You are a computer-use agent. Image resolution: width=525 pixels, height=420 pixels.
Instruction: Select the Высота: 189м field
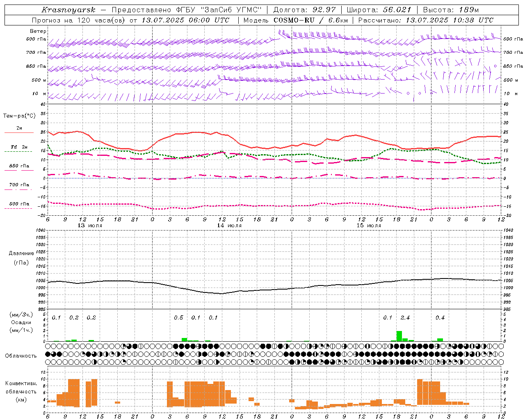point(451,10)
